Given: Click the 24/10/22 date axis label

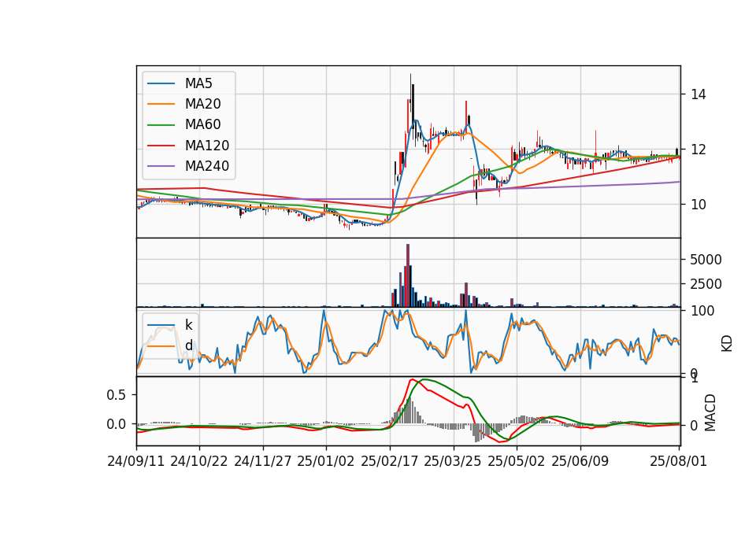Looking at the screenshot, I should click(198, 461).
